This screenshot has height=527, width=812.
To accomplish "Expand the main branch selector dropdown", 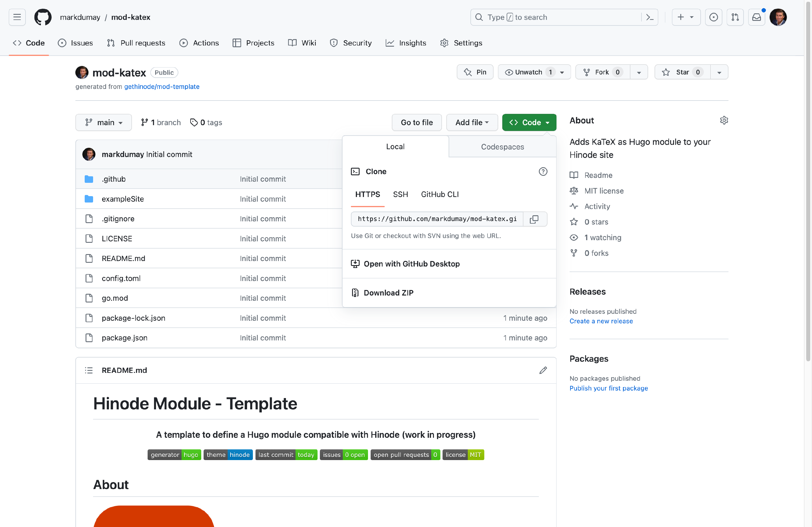I will 103,122.
